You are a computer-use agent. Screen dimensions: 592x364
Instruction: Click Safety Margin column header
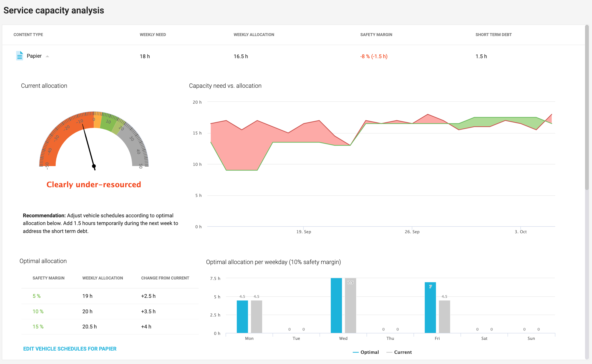pyautogui.click(x=376, y=35)
